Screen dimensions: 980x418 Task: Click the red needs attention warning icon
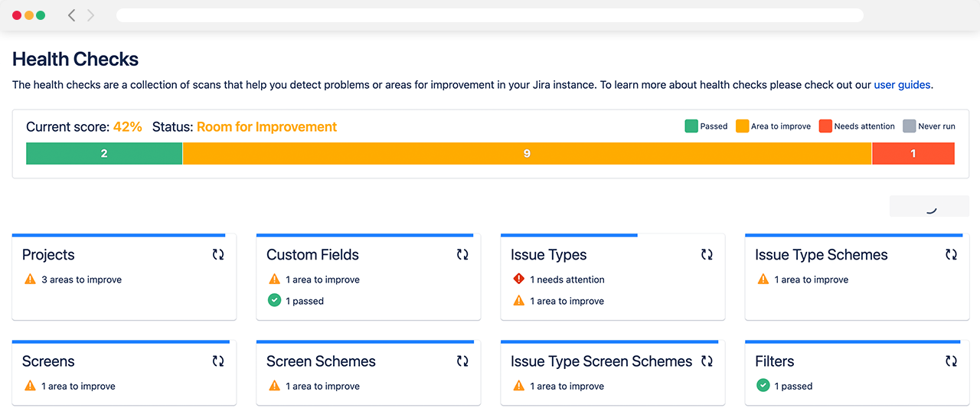(518, 279)
